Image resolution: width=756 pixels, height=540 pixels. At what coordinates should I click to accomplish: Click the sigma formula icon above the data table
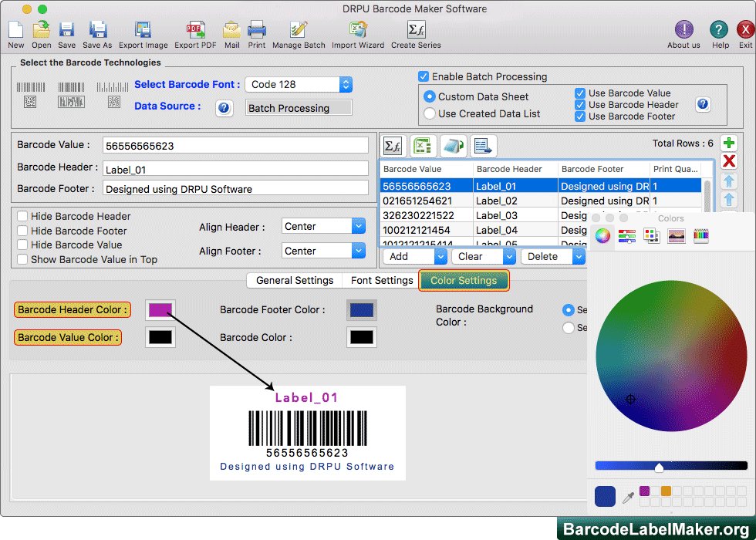click(393, 146)
